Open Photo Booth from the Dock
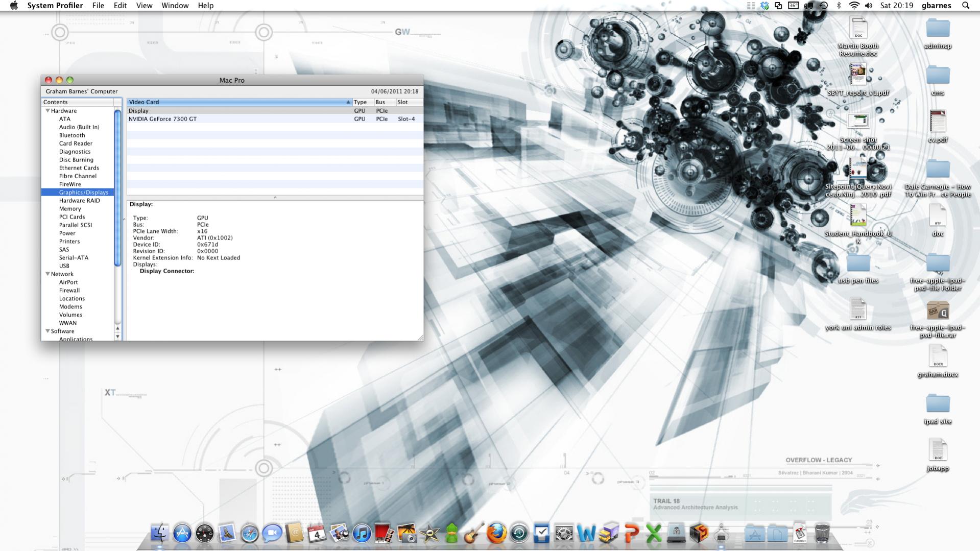Image resolution: width=980 pixels, height=551 pixels. click(x=385, y=533)
